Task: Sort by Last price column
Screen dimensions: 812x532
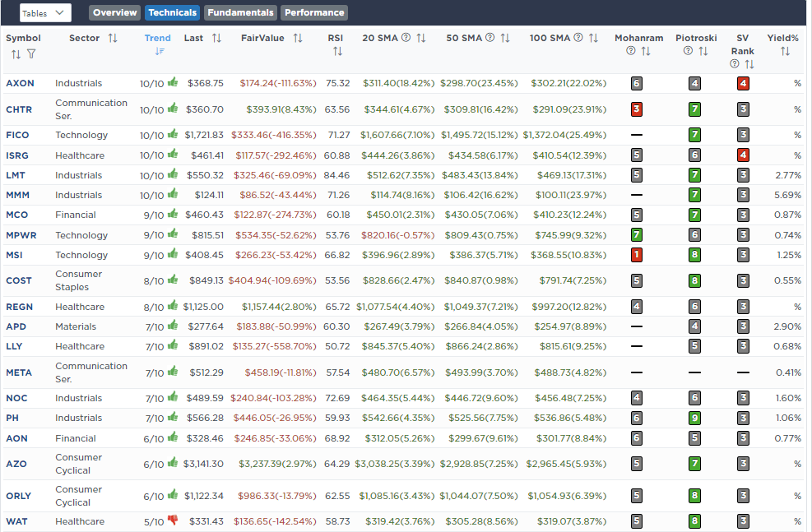Action: pyautogui.click(x=217, y=38)
